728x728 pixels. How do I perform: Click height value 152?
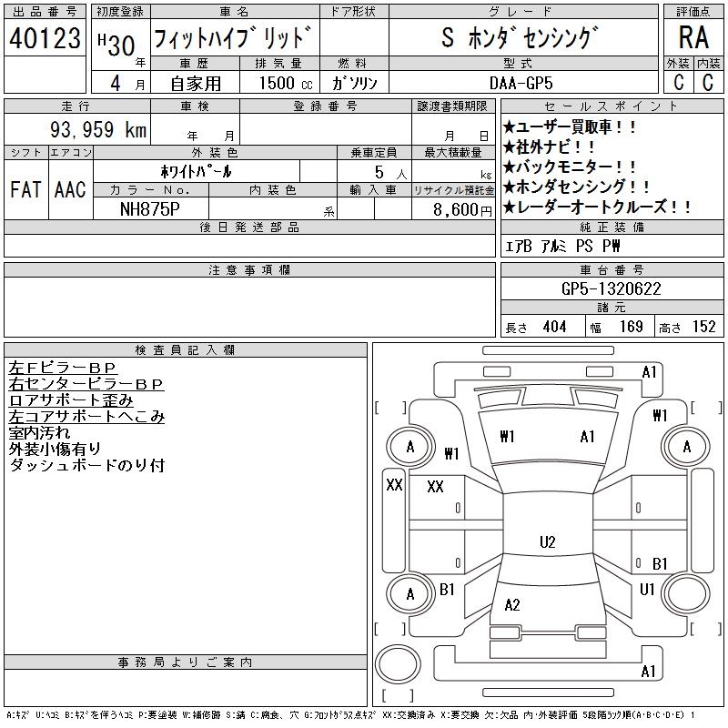(703, 327)
